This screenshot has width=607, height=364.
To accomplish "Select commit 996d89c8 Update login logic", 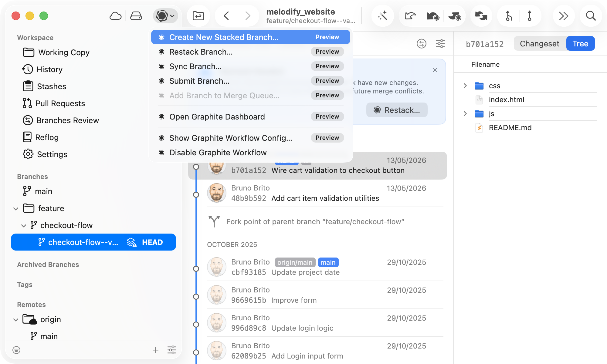I will coord(317,323).
